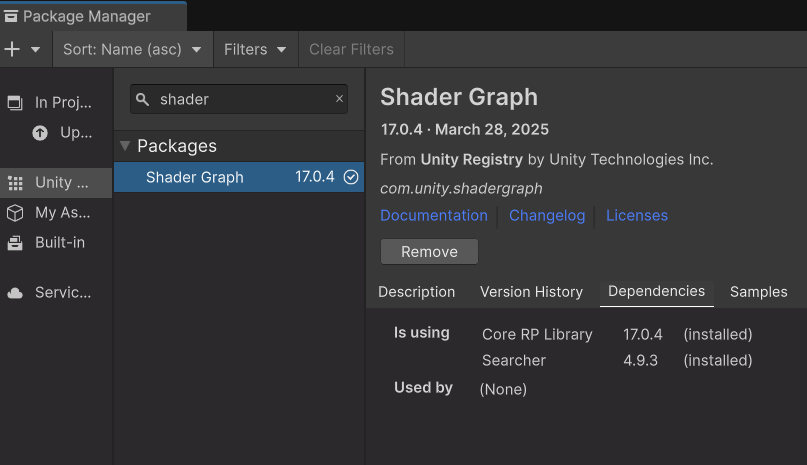The width and height of the screenshot is (807, 465).
Task: Clear the search text with the X
Action: 339,98
